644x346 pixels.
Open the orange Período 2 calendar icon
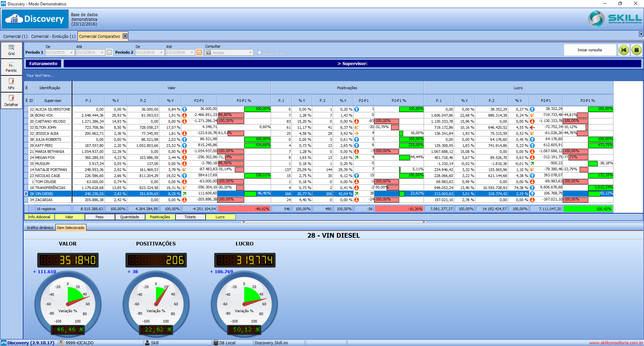pos(199,52)
